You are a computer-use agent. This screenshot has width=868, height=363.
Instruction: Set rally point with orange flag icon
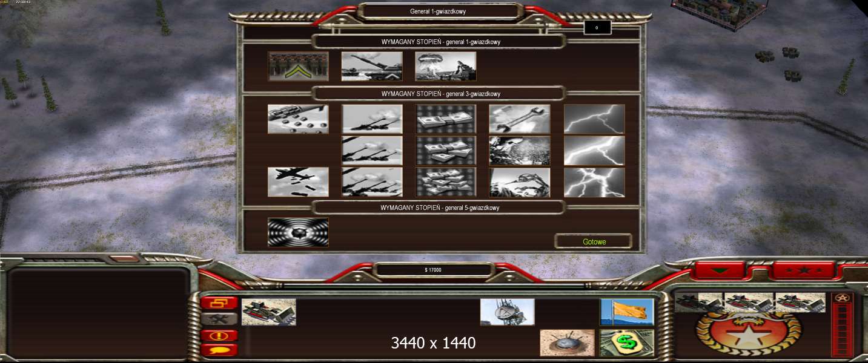tap(627, 312)
